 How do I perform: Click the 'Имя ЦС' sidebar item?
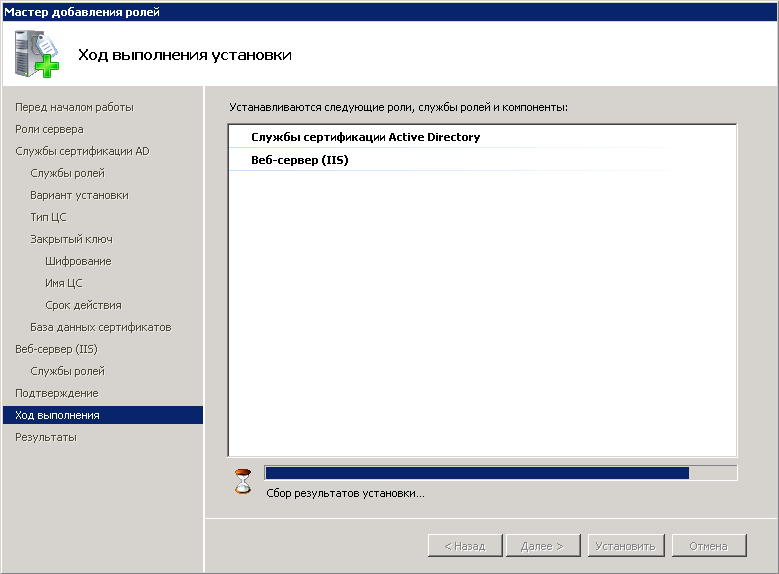(63, 283)
